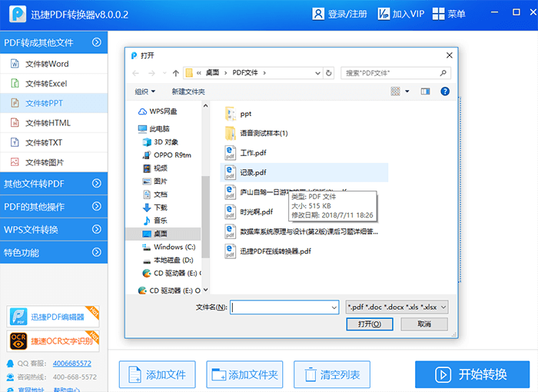The image size is (538, 392).
Task: Select 桌面 in the navigation tree
Action: (x=163, y=234)
